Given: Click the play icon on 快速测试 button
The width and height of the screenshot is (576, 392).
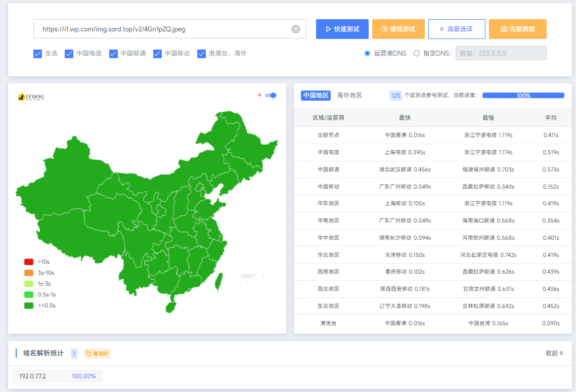Looking at the screenshot, I should click(x=328, y=29).
